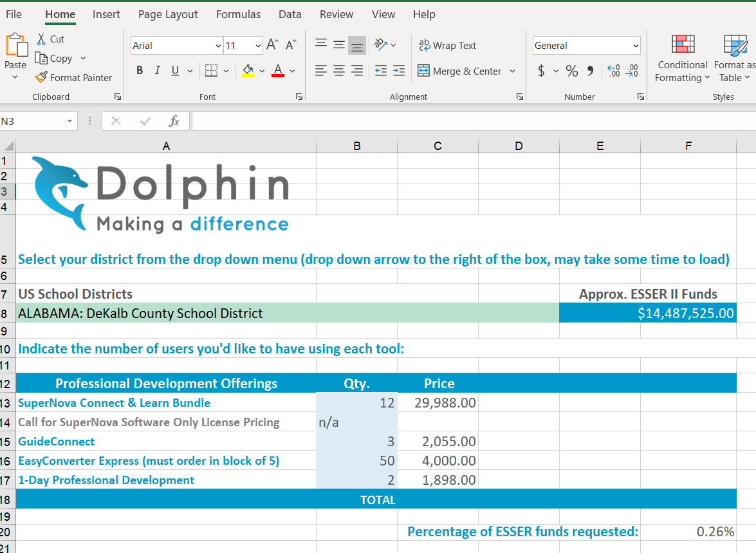
Task: Increase decimal places
Action: (614, 71)
